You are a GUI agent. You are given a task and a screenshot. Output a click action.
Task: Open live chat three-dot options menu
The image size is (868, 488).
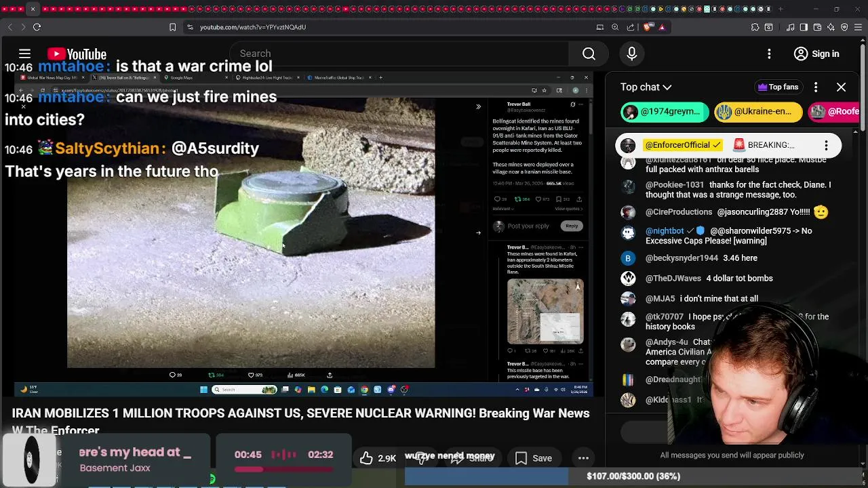(x=816, y=87)
